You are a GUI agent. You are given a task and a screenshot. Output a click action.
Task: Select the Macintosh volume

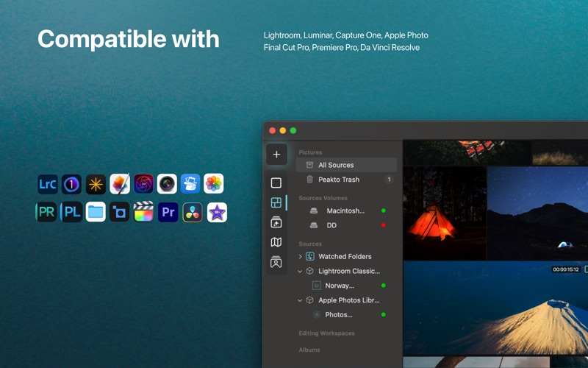(x=346, y=210)
